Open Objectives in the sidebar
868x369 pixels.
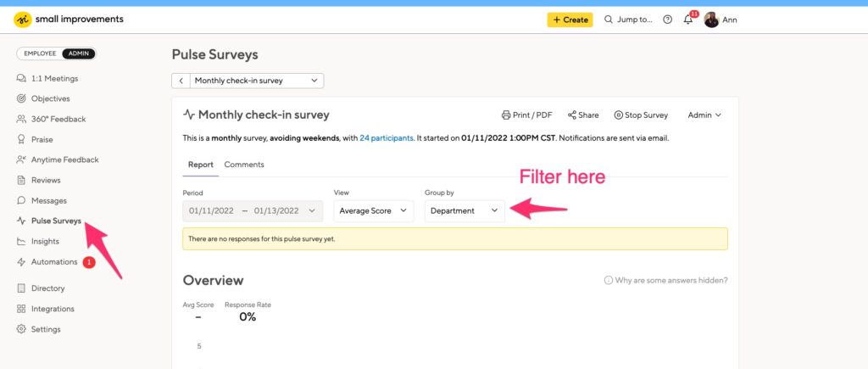tap(50, 98)
